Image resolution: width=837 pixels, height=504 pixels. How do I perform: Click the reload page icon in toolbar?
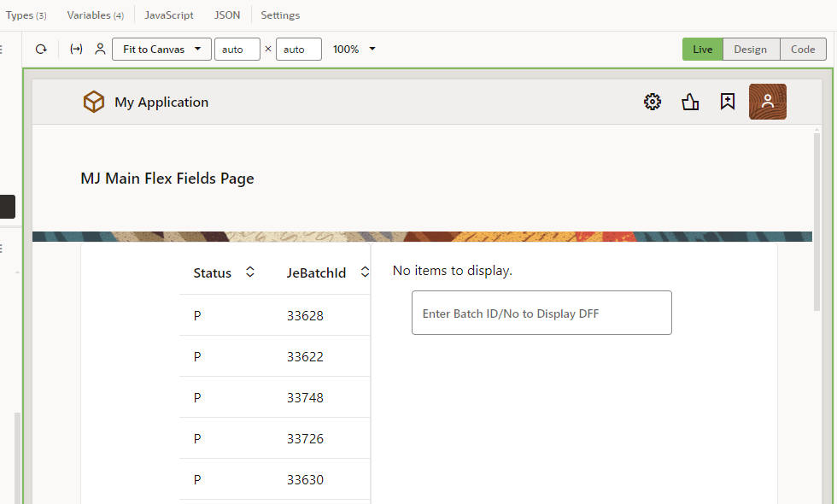pos(41,50)
